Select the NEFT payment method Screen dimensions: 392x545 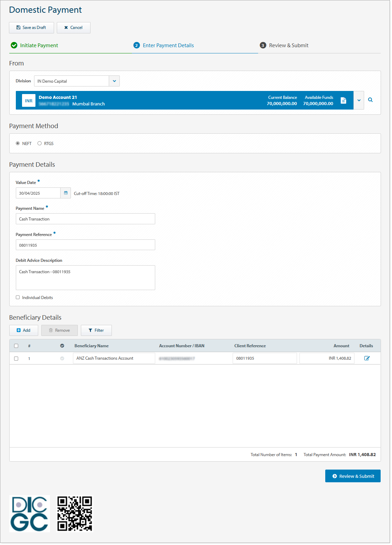(x=18, y=143)
